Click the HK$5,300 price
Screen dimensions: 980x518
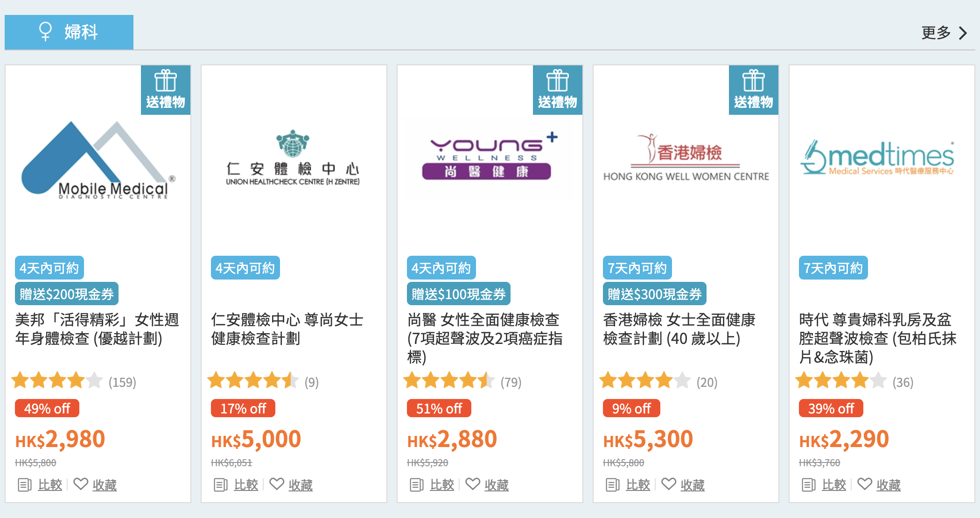(648, 440)
